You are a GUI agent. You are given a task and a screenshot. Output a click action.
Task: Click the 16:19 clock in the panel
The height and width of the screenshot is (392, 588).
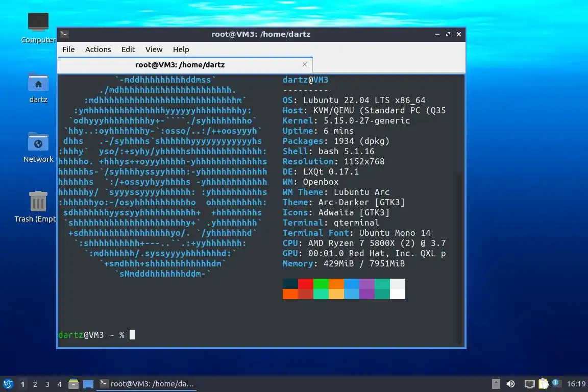pyautogui.click(x=576, y=384)
